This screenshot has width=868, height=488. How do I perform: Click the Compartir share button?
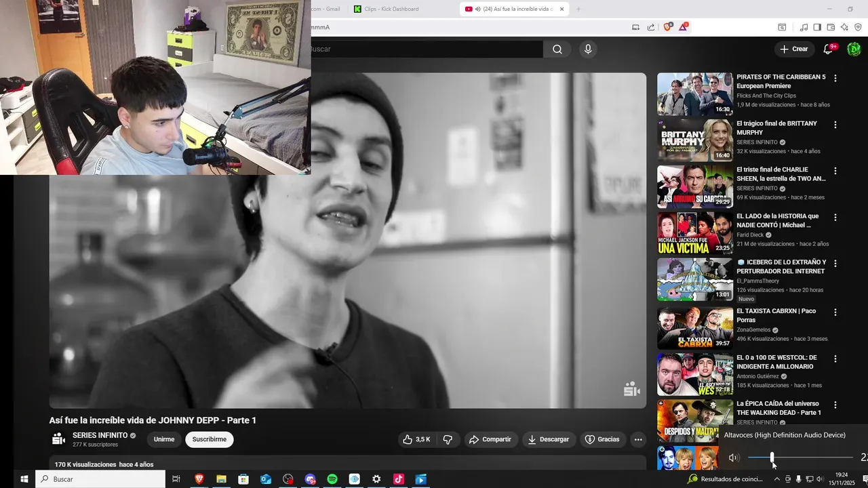(x=491, y=439)
